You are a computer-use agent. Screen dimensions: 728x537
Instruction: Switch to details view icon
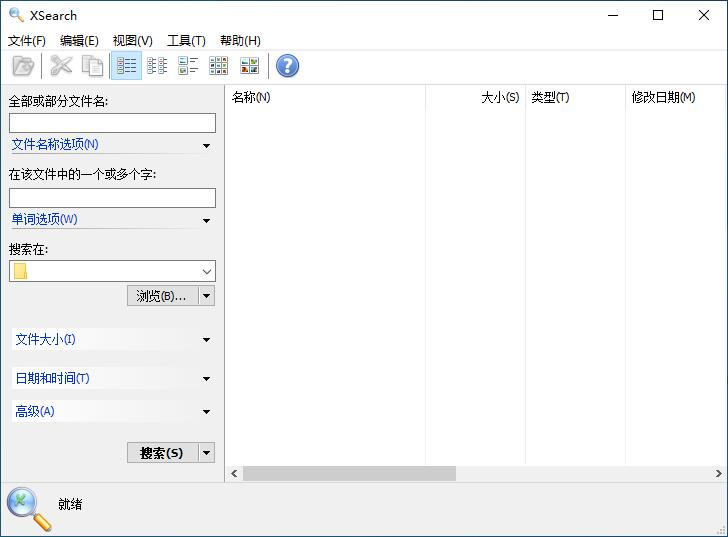pyautogui.click(x=126, y=66)
